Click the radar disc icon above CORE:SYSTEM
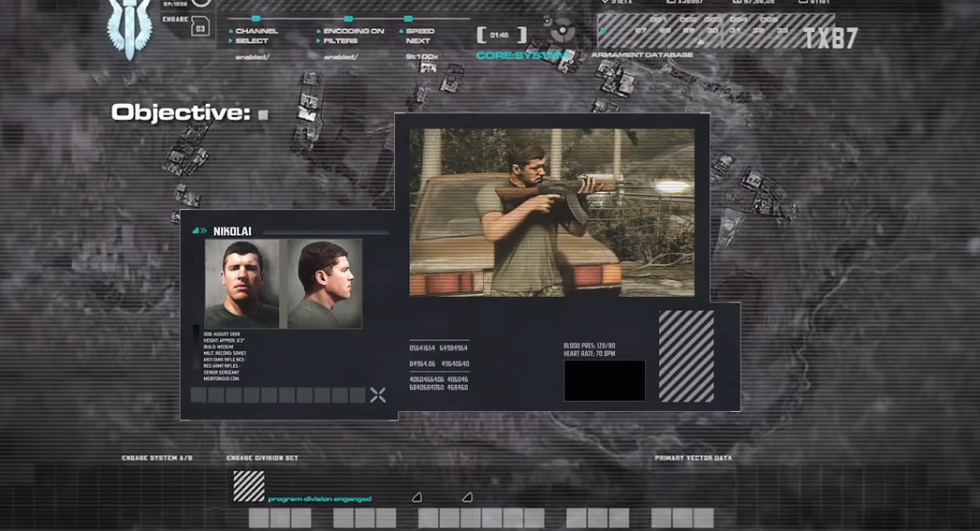Viewport: 980px width, 531px height. [561, 31]
